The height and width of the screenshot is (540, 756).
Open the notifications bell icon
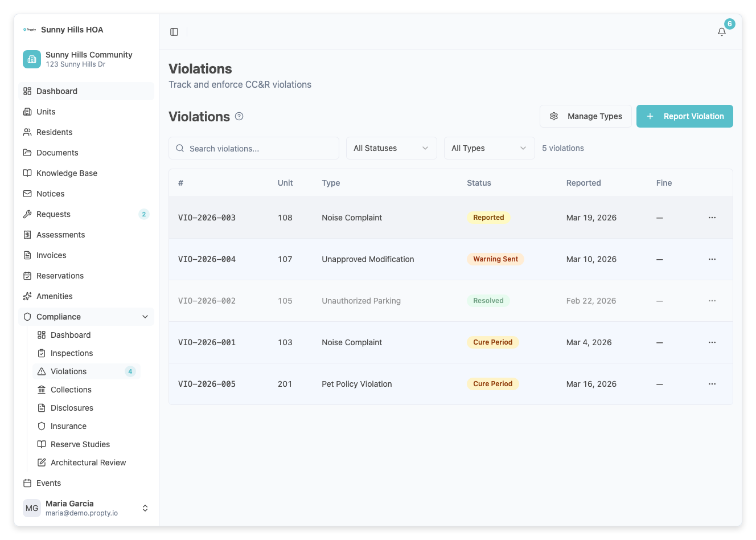[x=721, y=32]
